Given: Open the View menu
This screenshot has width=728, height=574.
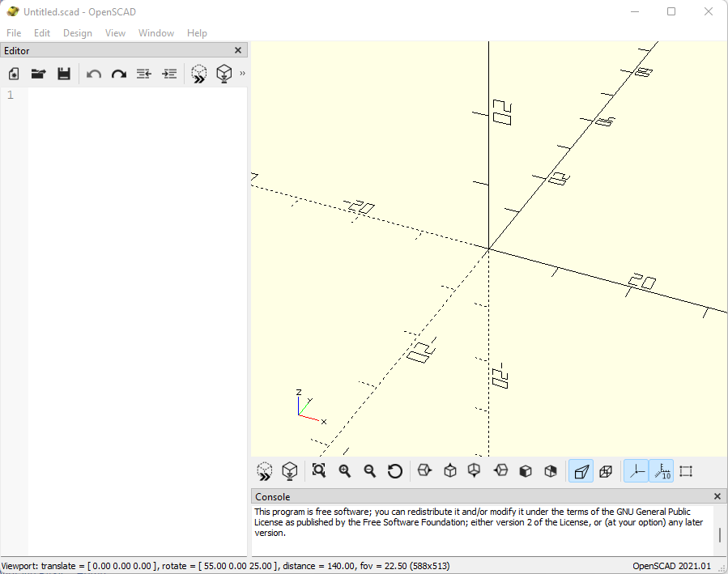Looking at the screenshot, I should pos(115,33).
